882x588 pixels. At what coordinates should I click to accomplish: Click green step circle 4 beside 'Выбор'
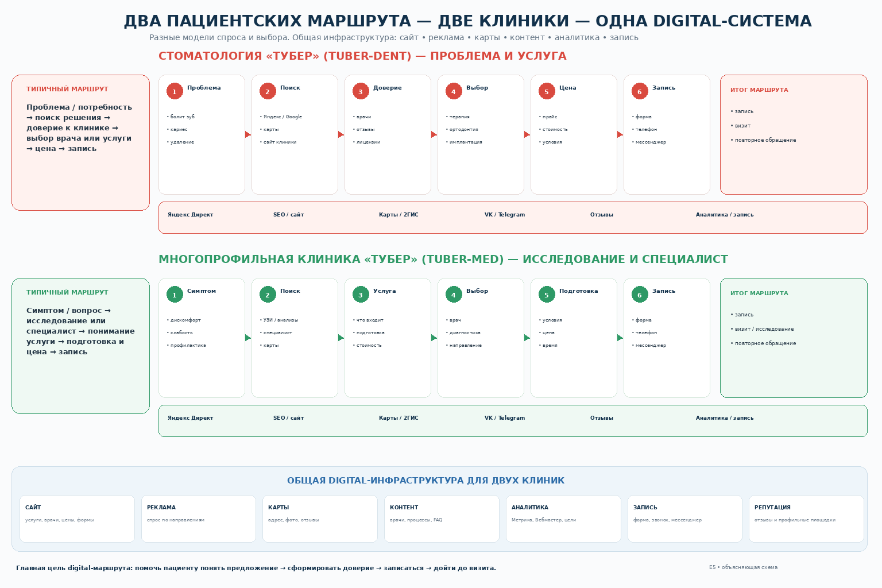point(454,295)
